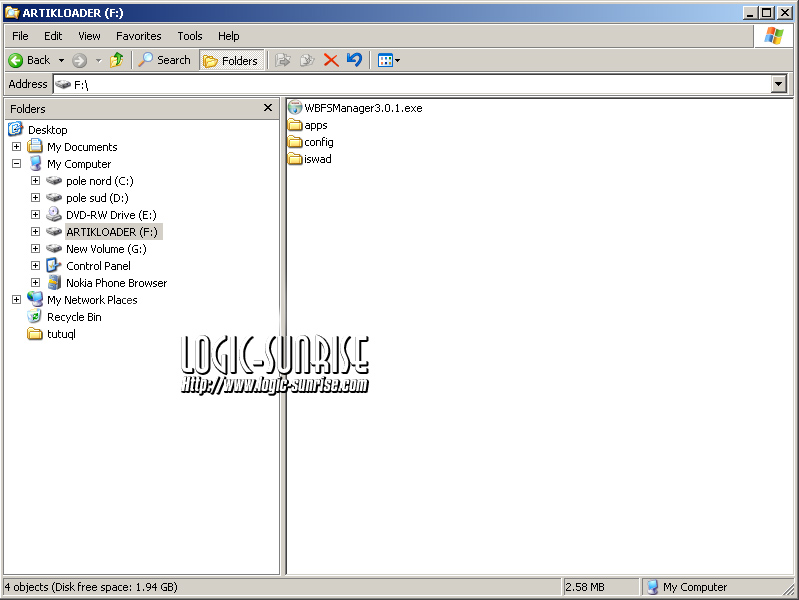Expand the Address bar dropdown arrow

pyautogui.click(x=779, y=84)
